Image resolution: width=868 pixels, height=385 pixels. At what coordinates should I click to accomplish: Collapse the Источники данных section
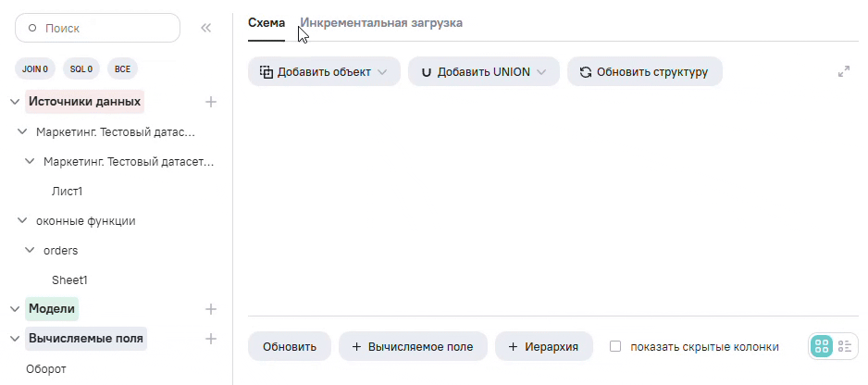pos(15,102)
